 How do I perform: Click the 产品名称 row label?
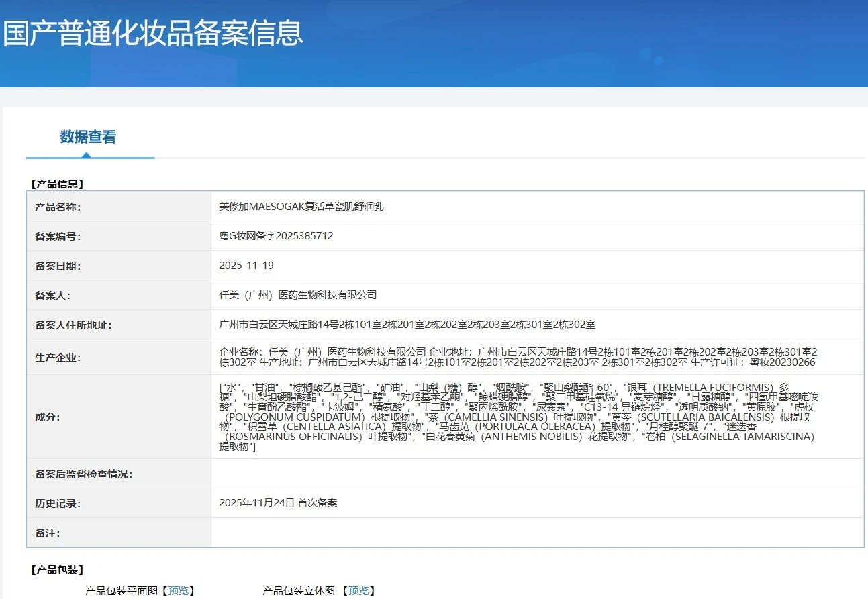click(x=58, y=207)
